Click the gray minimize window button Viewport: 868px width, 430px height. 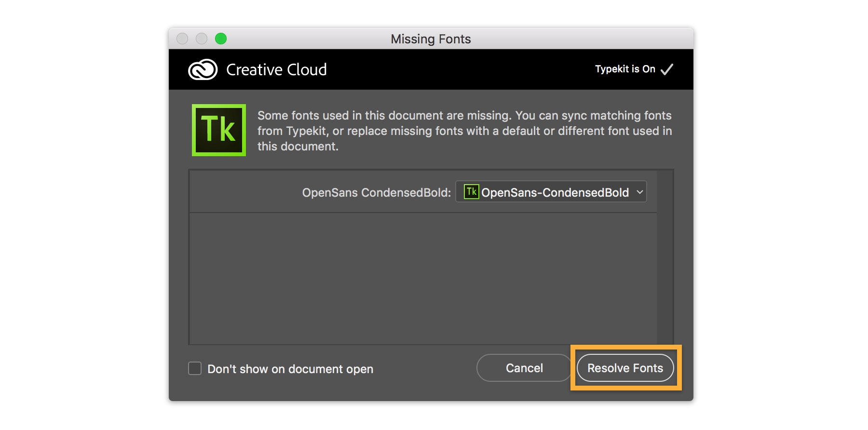pos(202,39)
